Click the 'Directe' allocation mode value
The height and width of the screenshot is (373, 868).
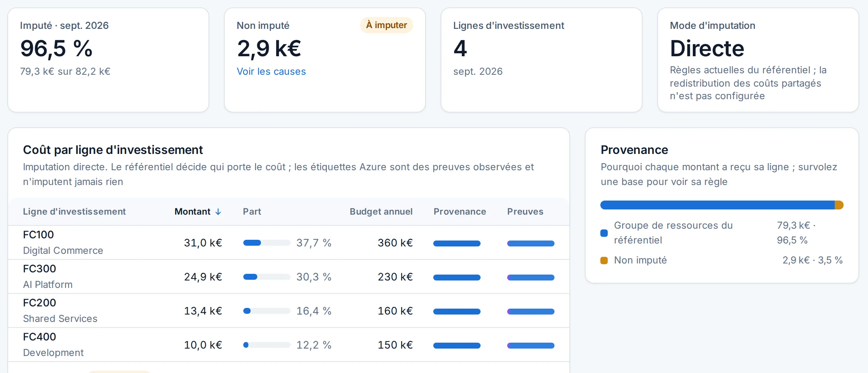coord(707,48)
